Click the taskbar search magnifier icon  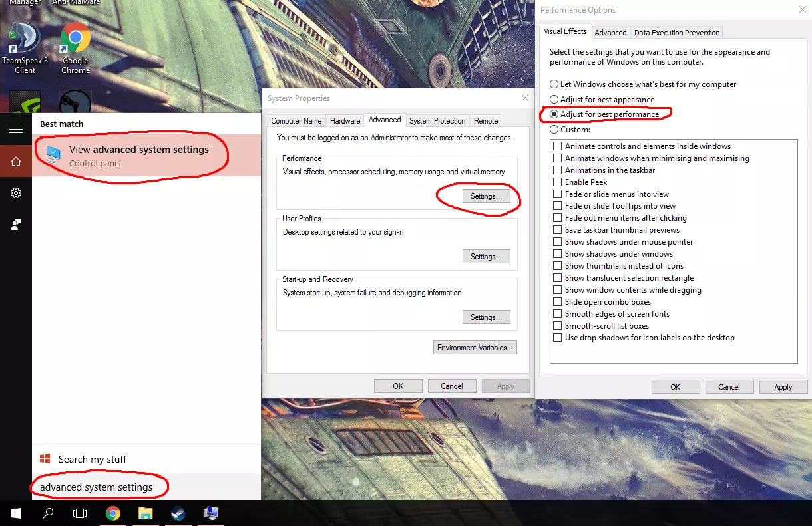48,513
